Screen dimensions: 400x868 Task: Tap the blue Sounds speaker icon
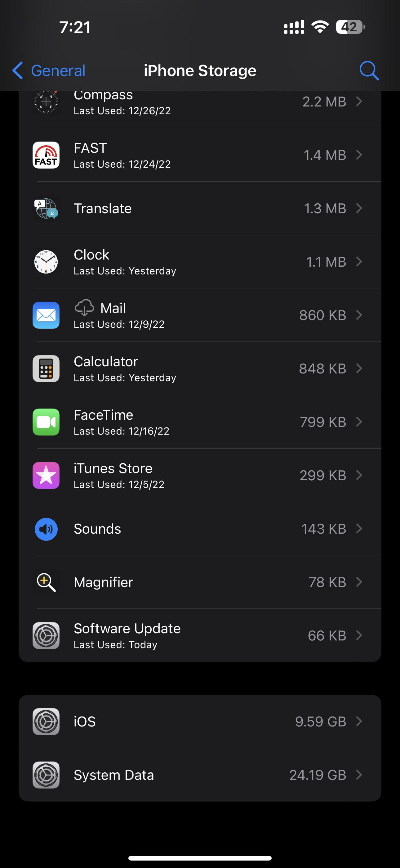tap(46, 529)
